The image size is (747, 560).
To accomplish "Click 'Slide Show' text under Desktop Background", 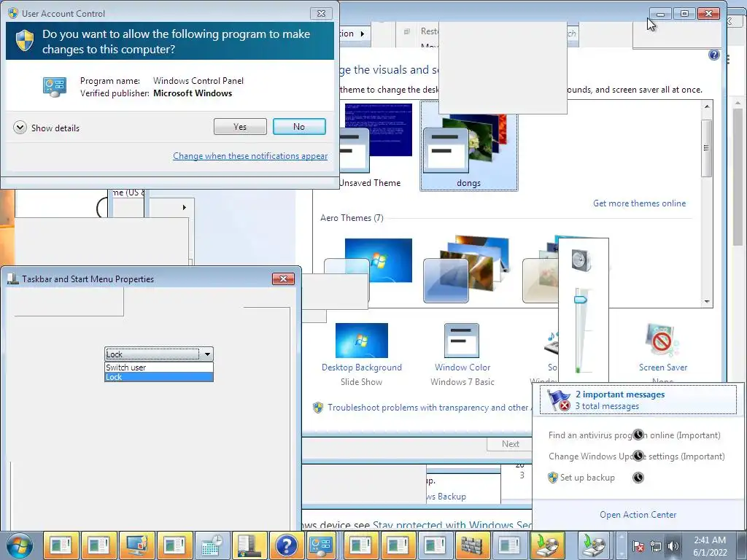I will [361, 382].
